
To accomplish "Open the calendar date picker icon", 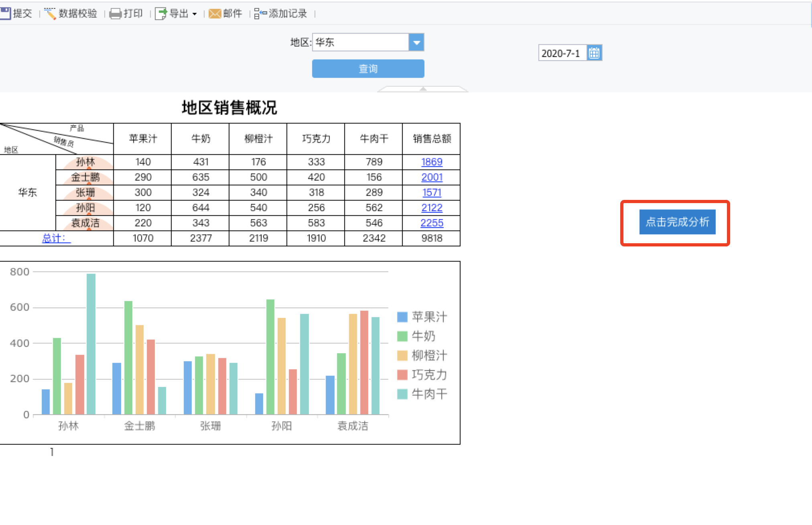I will (x=594, y=53).
